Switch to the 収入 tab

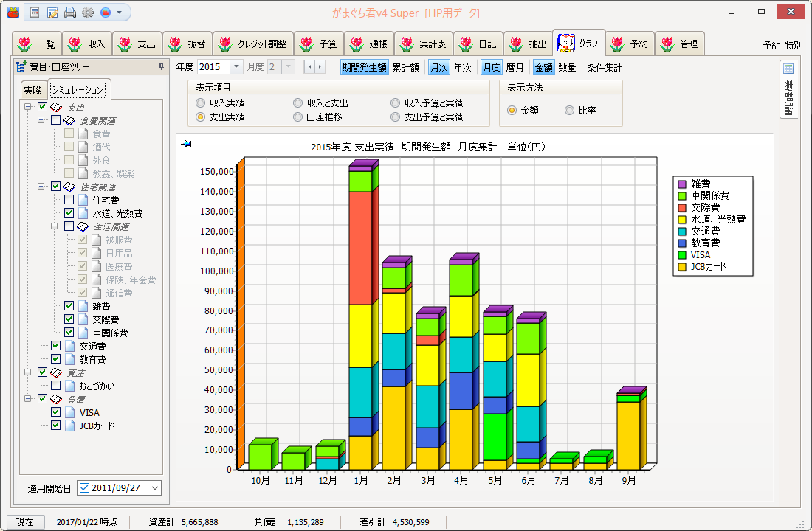coord(88,44)
